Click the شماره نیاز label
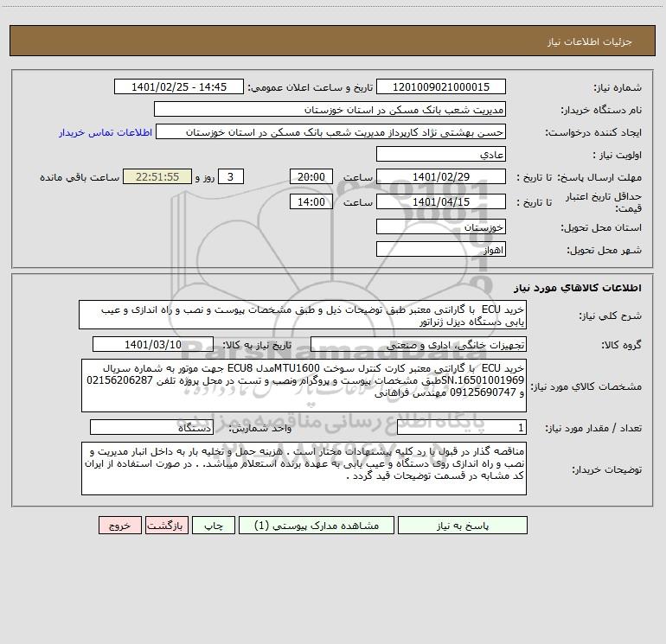 click(618, 88)
